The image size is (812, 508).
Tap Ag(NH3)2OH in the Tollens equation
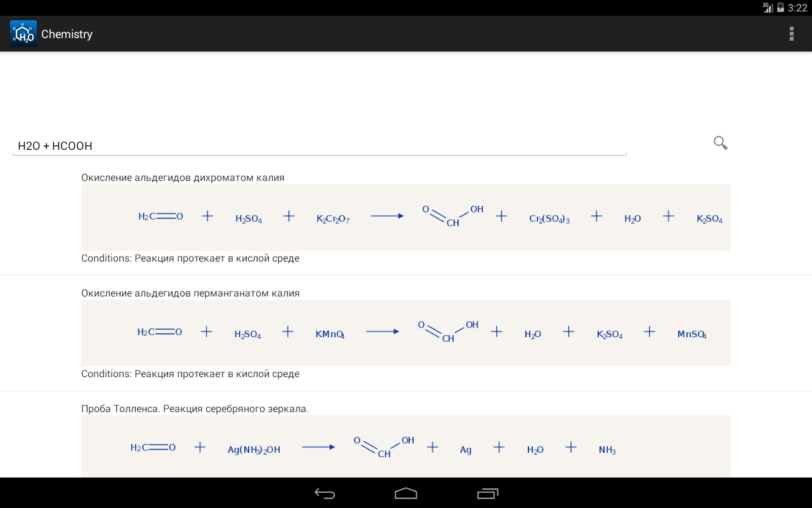[x=254, y=450]
